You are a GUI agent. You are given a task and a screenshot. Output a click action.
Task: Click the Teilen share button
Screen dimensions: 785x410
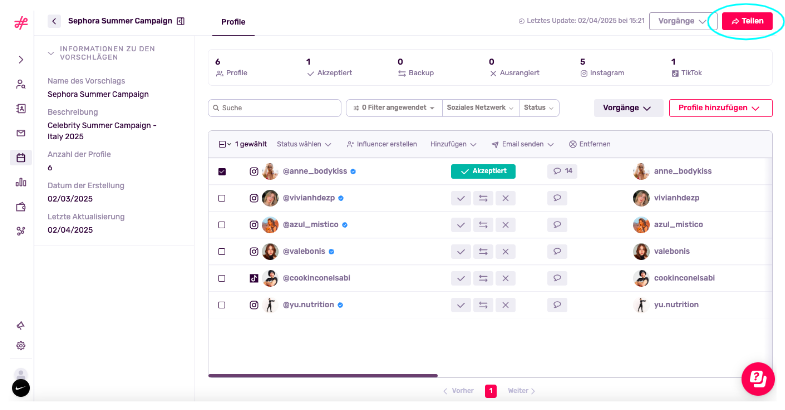point(747,21)
